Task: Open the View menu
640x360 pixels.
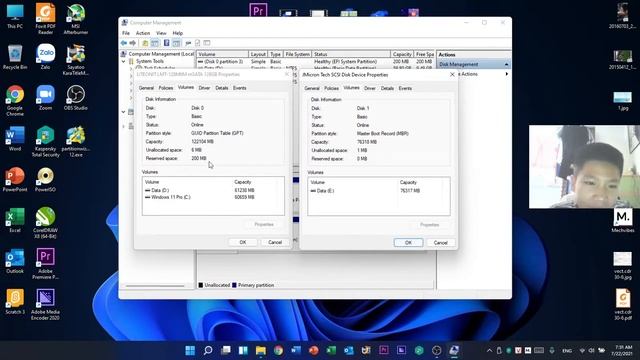Action: click(x=161, y=33)
